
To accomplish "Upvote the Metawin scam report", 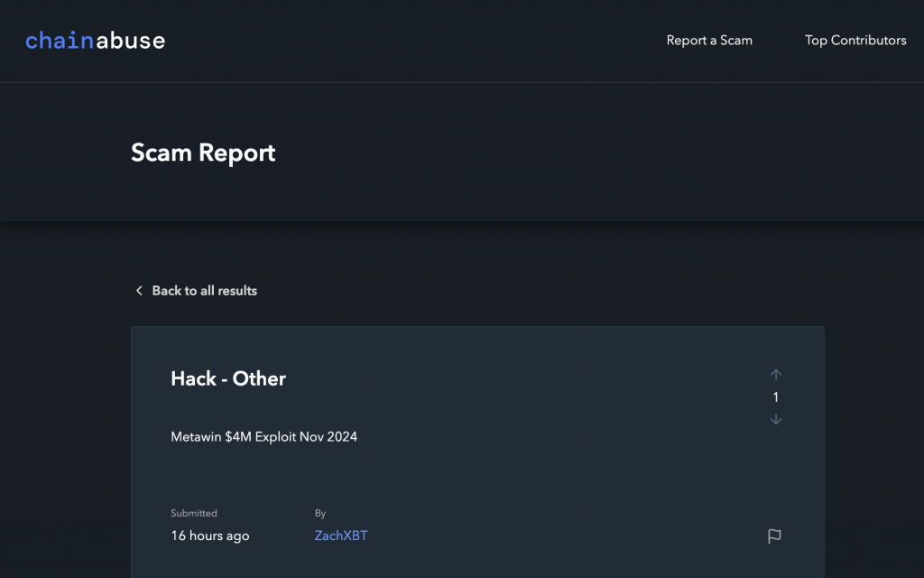I will [776, 375].
